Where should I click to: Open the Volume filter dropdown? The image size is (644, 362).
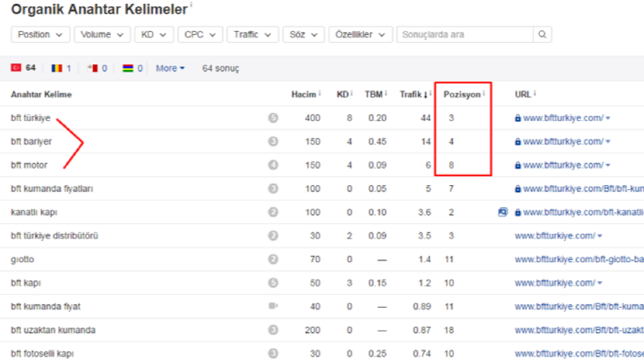102,34
